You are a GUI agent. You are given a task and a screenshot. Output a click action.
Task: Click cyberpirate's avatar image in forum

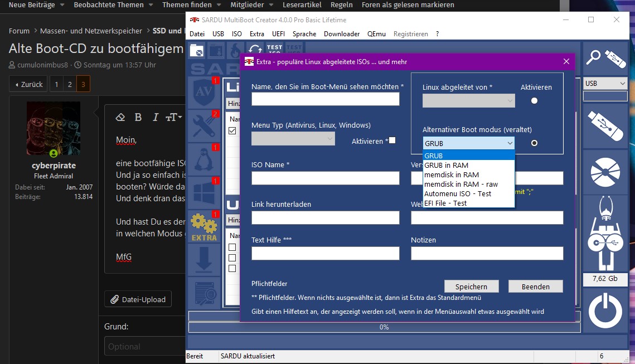tap(54, 128)
